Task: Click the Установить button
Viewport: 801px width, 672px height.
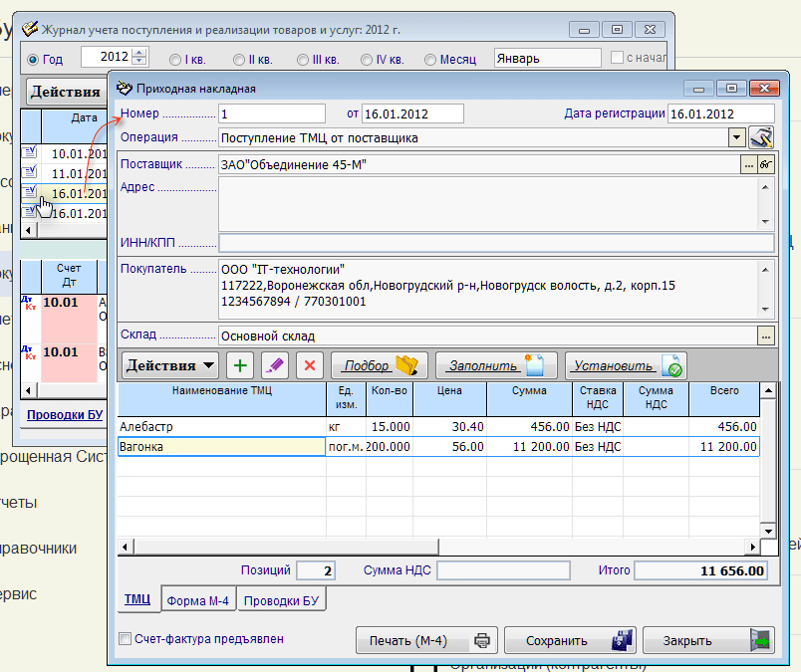Action: 626,365
